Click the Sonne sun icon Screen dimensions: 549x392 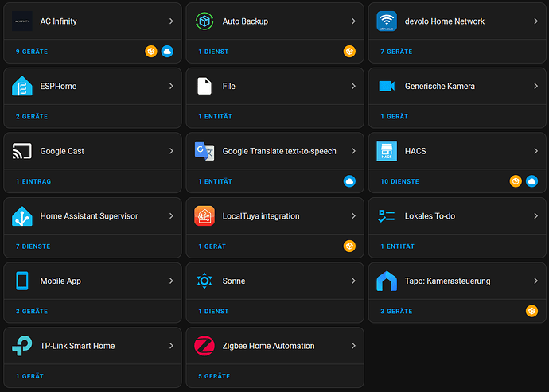(x=204, y=281)
